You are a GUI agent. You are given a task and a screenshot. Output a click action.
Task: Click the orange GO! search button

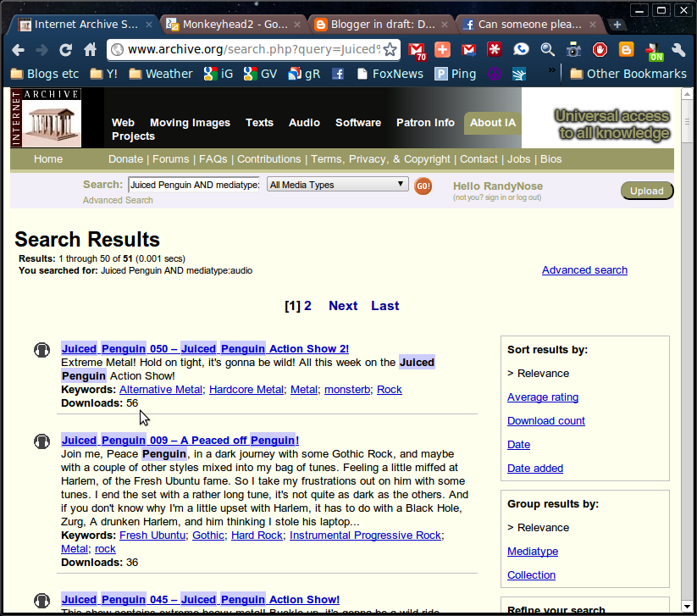[423, 186]
